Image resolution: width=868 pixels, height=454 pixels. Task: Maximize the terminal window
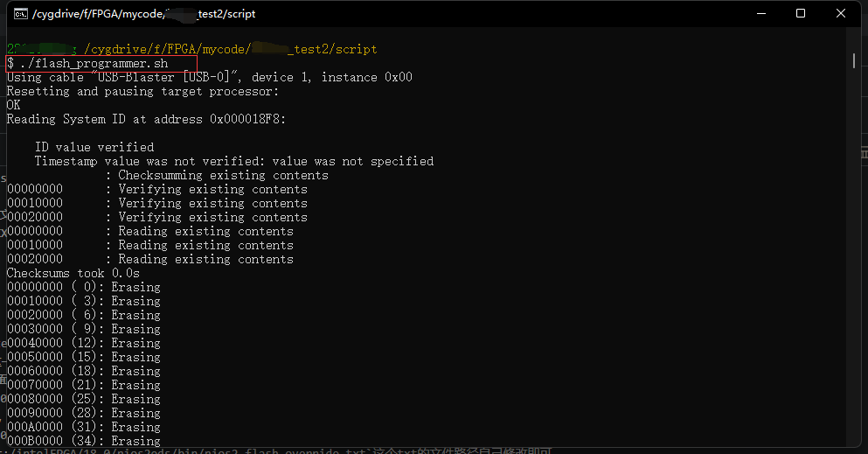point(801,14)
